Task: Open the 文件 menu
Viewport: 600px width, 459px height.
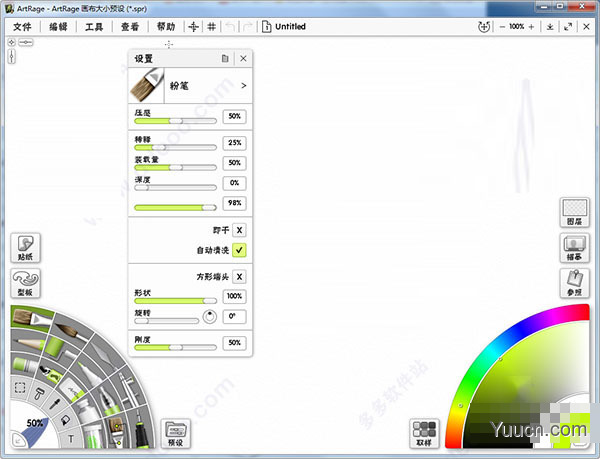Action: point(22,27)
